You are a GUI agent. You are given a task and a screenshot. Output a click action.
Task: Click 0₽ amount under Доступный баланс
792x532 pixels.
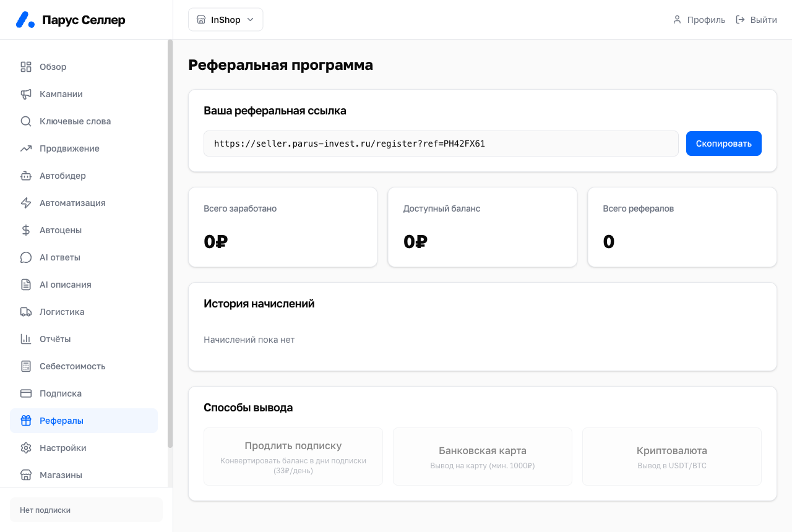[416, 242]
